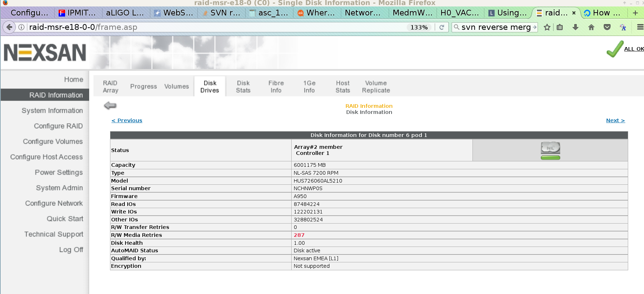Click the browser back navigation button
The height and width of the screenshot is (294, 644).
[x=9, y=27]
